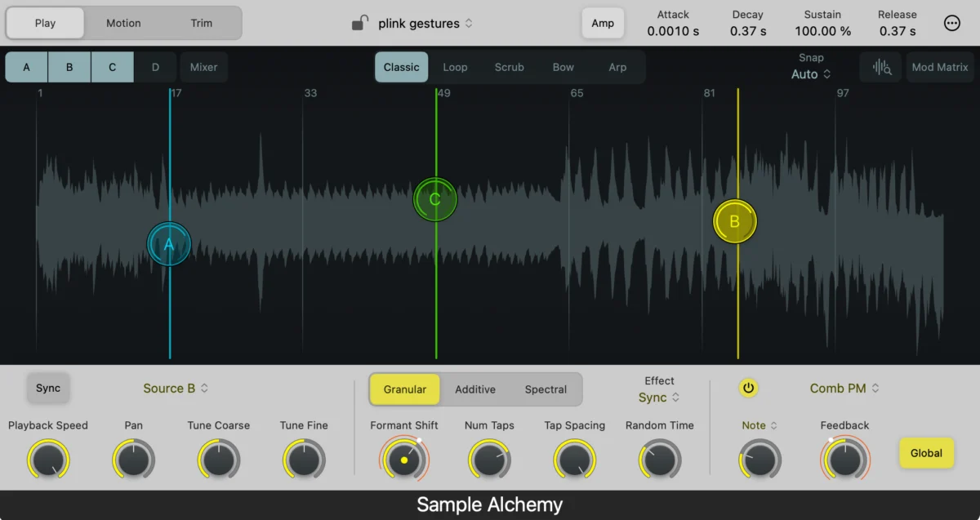
Task: Click the Playback Speed knob
Action: tap(48, 460)
